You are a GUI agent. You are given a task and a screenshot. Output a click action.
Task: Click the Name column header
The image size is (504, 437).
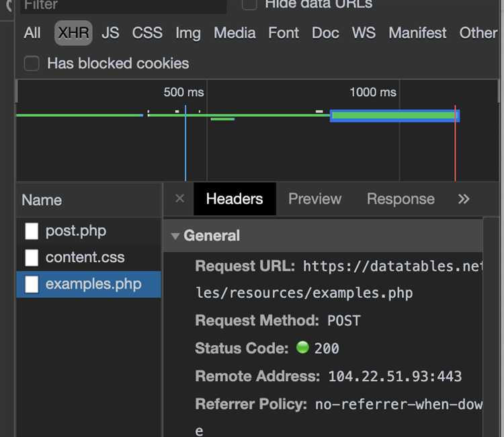tap(89, 200)
